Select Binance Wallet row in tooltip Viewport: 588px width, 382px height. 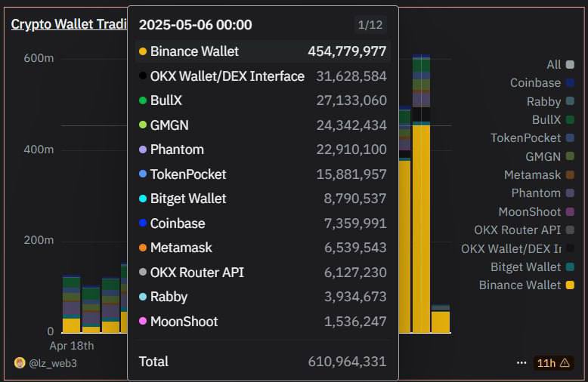(262, 51)
